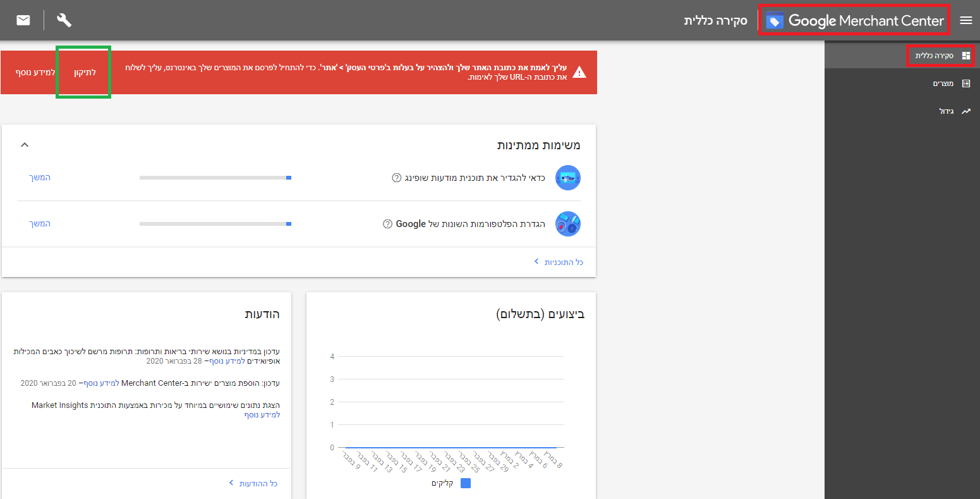980x499 pixels.
Task: Click the גידול trend arrow icon in sidebar
Action: click(x=965, y=111)
